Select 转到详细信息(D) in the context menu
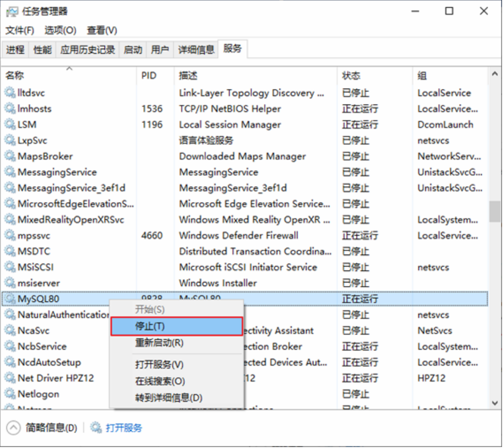Screen dimensions: 504x448 (169, 398)
